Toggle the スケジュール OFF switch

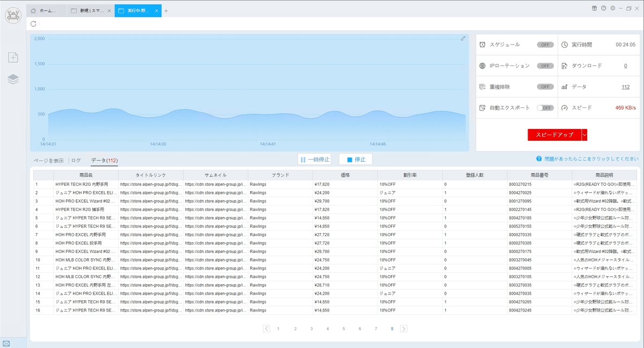click(x=545, y=45)
